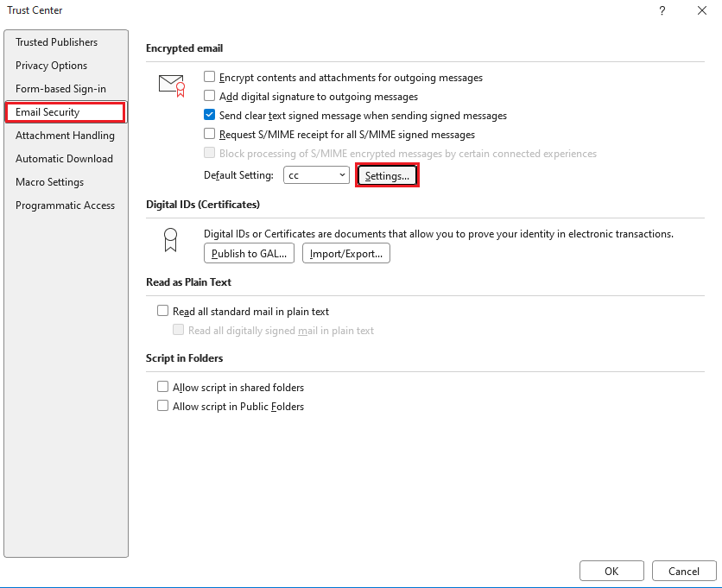Image resolution: width=722 pixels, height=588 pixels.
Task: Switch to Privacy Options category
Action: click(51, 66)
